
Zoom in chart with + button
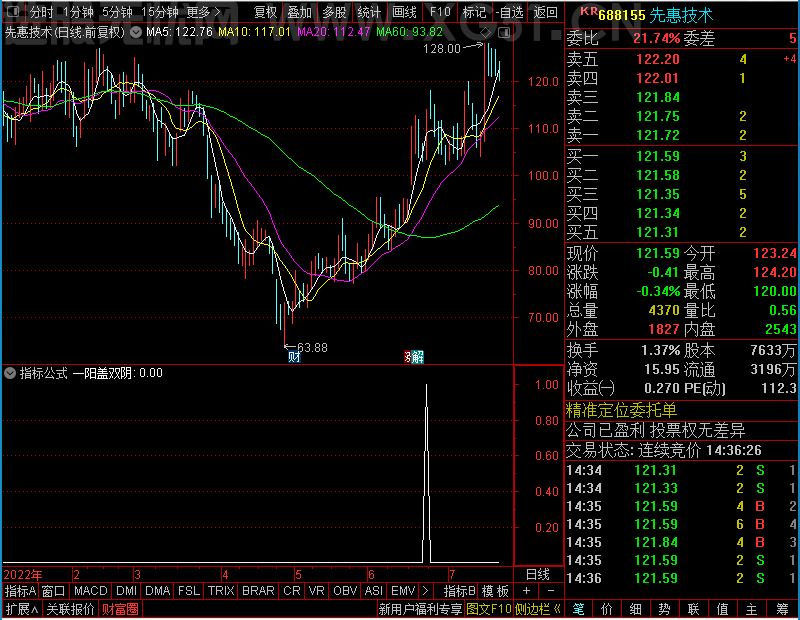527,591
